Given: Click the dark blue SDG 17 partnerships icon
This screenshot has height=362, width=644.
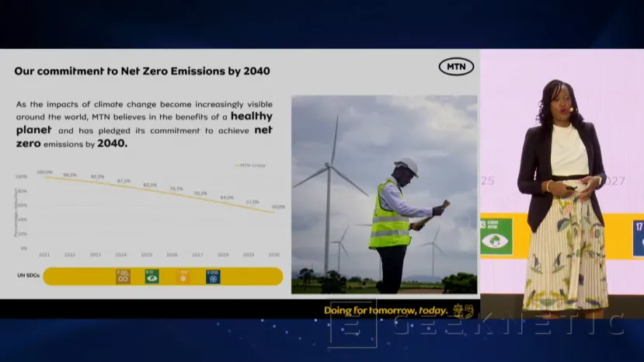Looking at the screenshot, I should [x=213, y=277].
